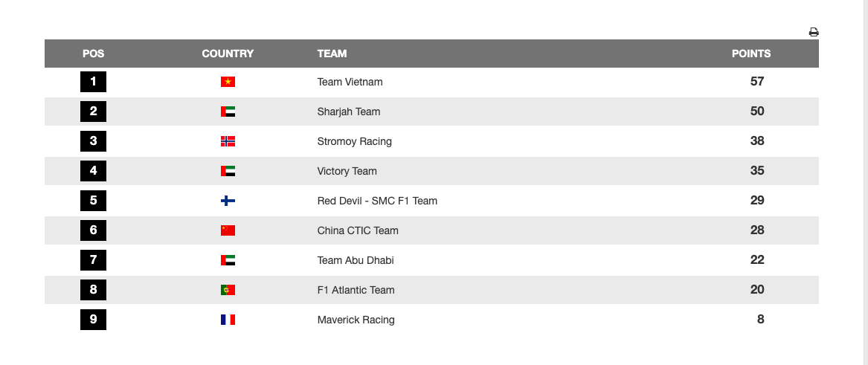Click the UAE flag beside Sharjah Team
The image size is (868, 365).
click(228, 112)
